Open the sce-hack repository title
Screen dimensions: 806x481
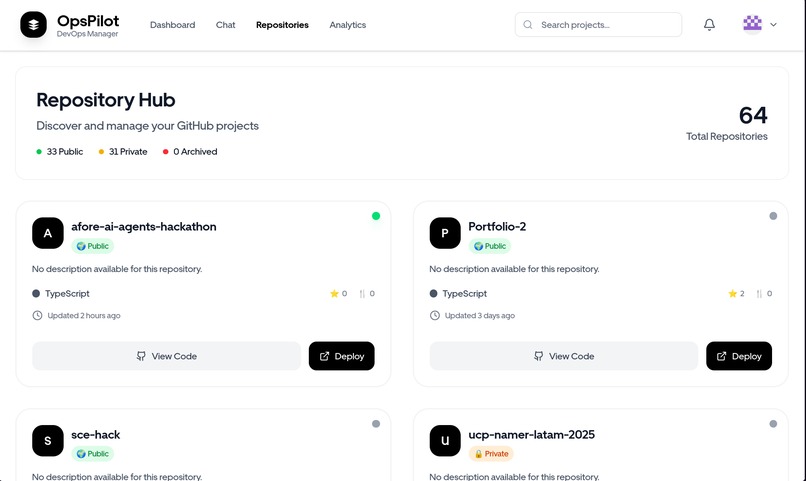tap(96, 435)
